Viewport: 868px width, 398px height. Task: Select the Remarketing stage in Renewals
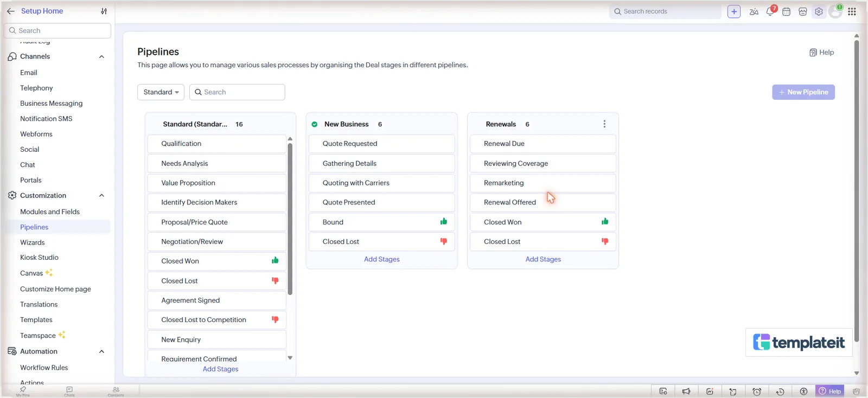[x=542, y=183]
